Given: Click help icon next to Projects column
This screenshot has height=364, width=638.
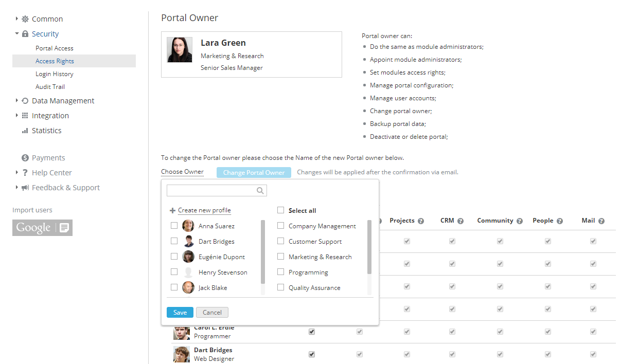Looking at the screenshot, I should pyautogui.click(x=421, y=221).
